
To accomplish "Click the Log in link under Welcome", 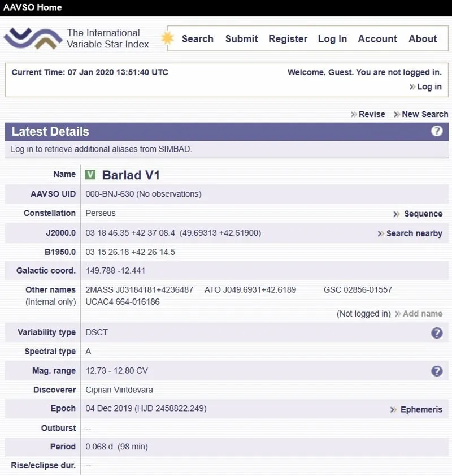I will click(x=429, y=87).
